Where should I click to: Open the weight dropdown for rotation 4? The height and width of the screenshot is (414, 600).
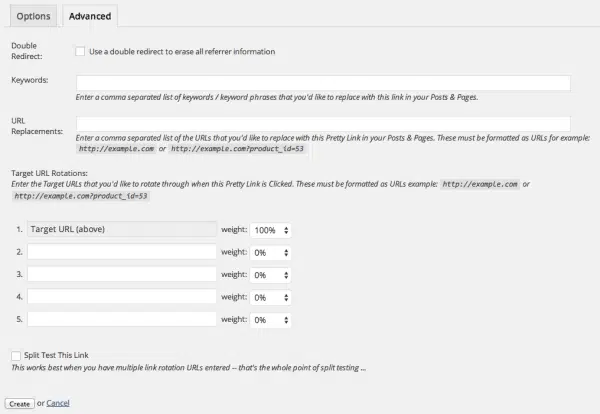click(x=271, y=297)
